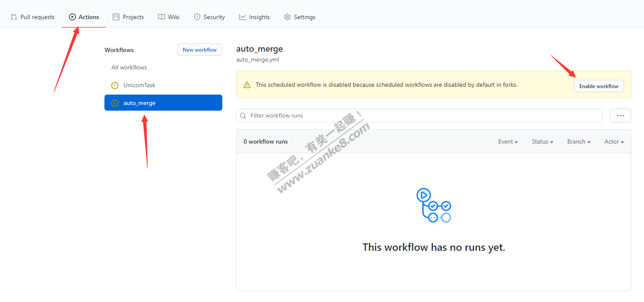644x302 pixels.
Task: Click the pull request branch icon
Action: coord(14,17)
